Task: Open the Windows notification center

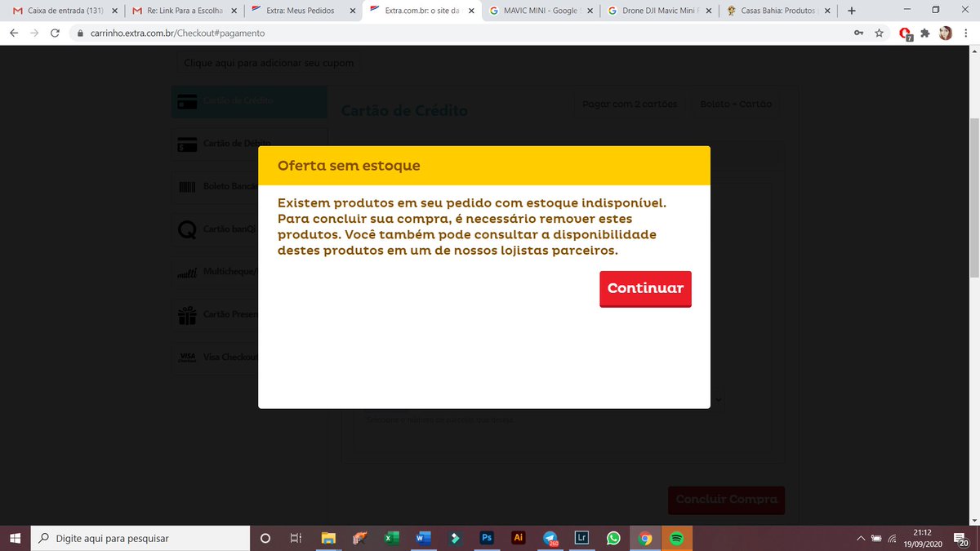Action: point(961,538)
